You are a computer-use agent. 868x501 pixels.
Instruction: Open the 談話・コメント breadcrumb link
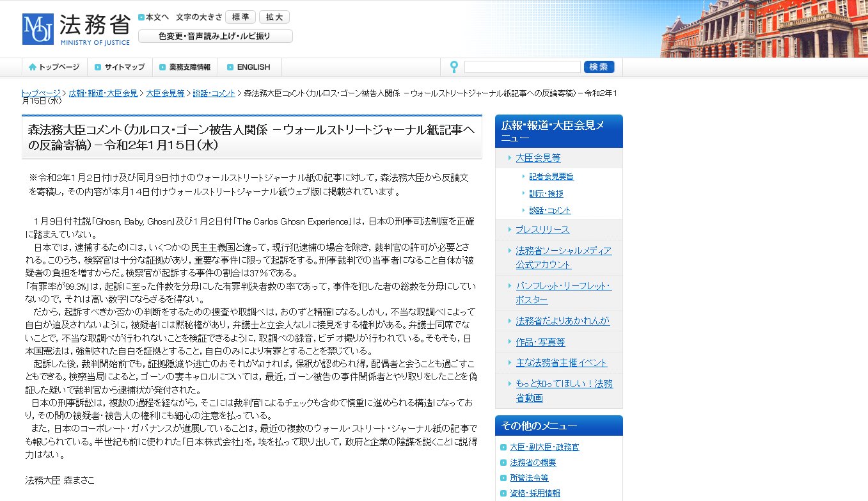click(x=214, y=93)
